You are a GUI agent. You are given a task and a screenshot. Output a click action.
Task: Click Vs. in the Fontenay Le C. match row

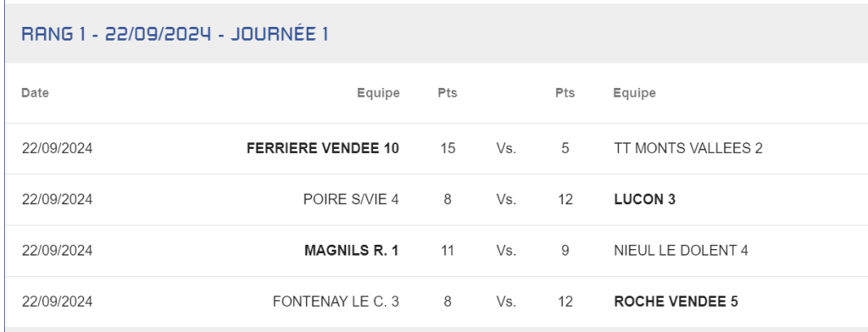(x=506, y=302)
